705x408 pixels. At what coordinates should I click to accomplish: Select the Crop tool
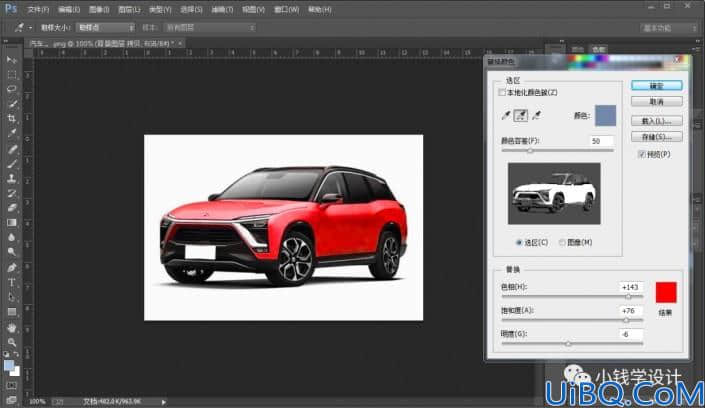[x=12, y=118]
